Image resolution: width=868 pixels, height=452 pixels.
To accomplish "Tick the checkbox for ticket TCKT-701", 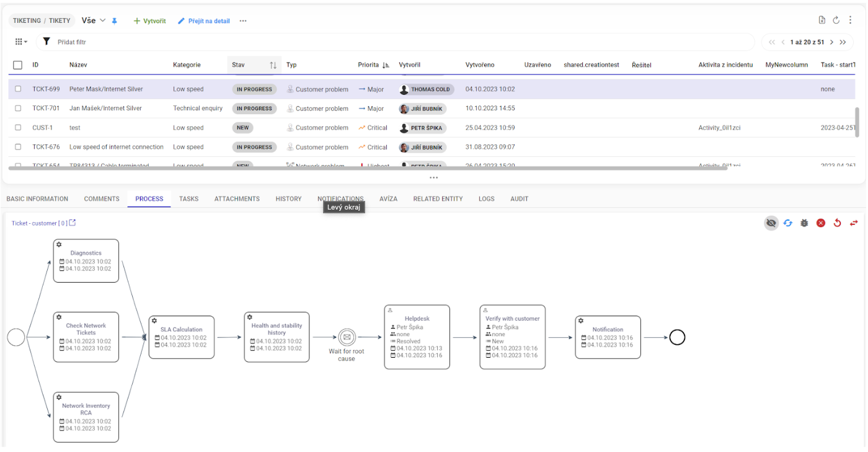I will [18, 109].
